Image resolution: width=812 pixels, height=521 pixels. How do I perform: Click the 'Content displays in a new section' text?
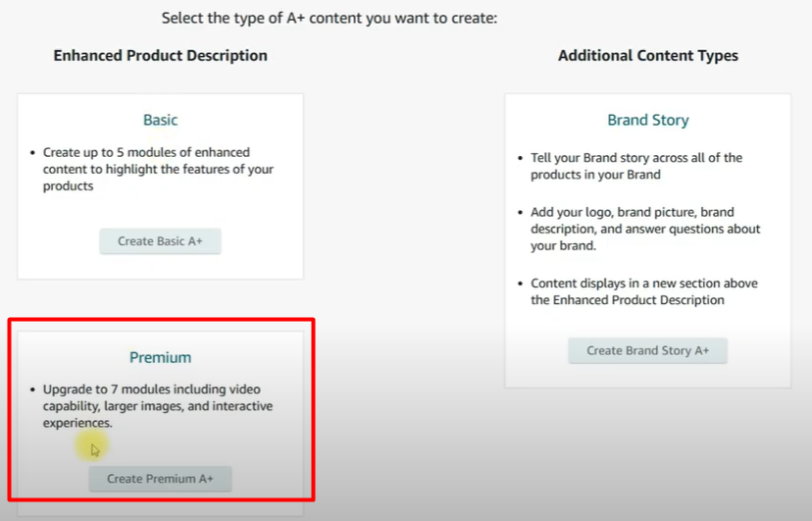pyautogui.click(x=643, y=291)
